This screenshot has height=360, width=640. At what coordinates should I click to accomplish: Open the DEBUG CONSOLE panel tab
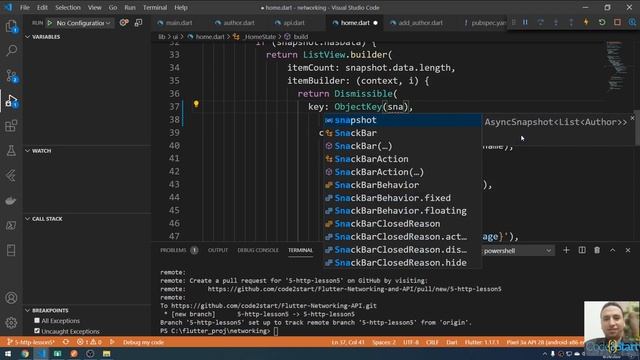point(258,250)
